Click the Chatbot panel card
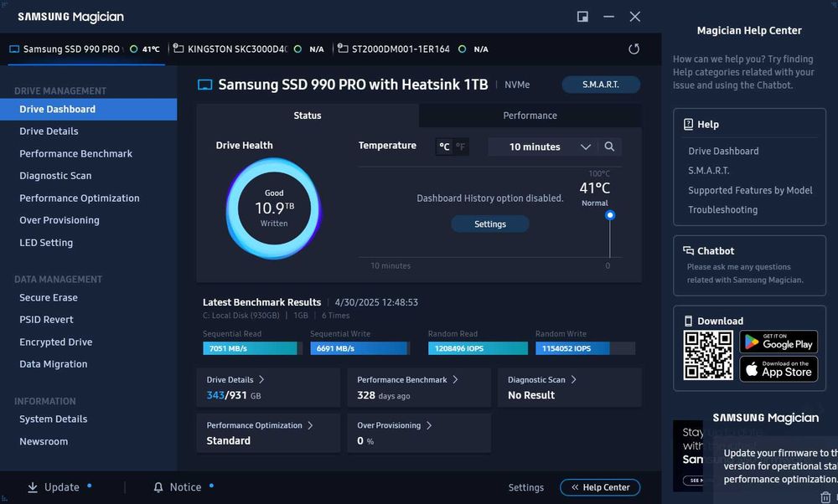This screenshot has height=504, width=838. tap(749, 265)
